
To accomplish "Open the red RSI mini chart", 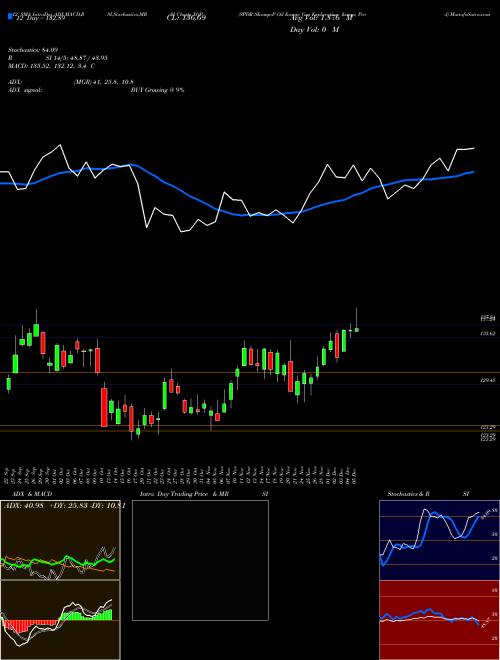I will point(439,620).
